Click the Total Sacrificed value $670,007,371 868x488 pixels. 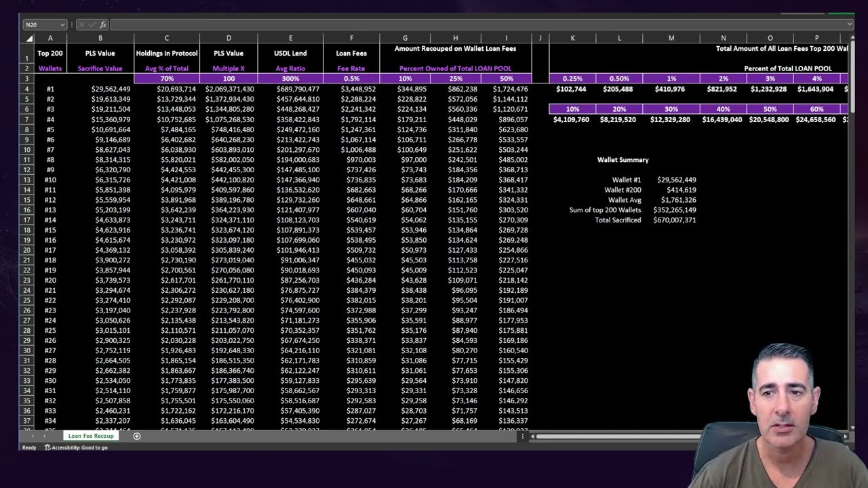point(671,220)
